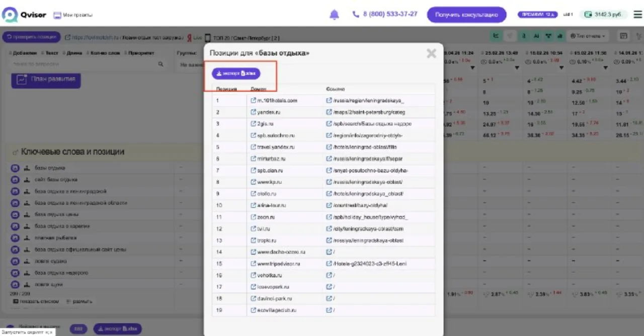The width and height of the screenshot is (644, 336).
Task: Call phone number 8 (800) 533-37-27
Action: (385, 14)
